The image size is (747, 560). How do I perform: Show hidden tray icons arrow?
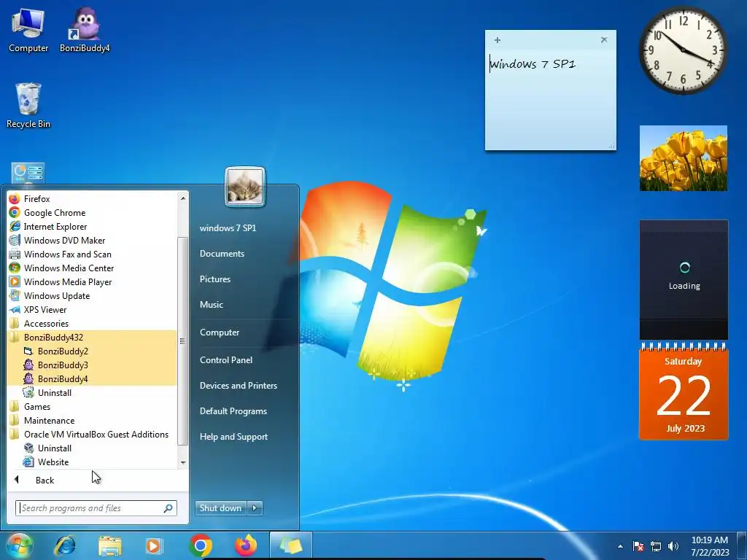620,547
